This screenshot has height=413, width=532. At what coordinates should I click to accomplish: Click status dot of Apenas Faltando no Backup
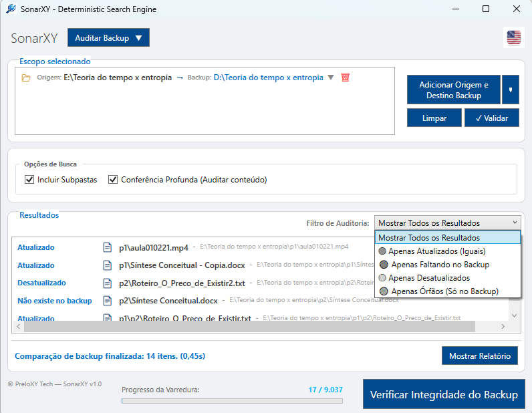(384, 265)
